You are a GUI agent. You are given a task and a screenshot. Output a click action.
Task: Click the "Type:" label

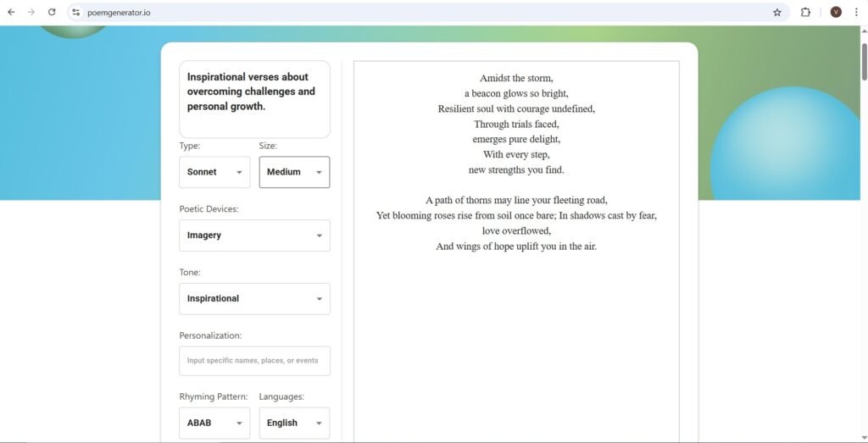pyautogui.click(x=190, y=146)
